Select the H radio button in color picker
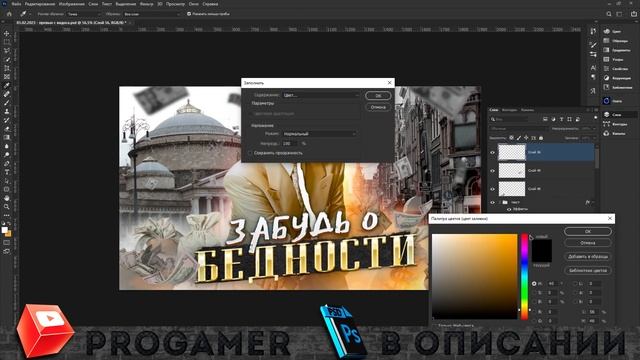Image resolution: width=640 pixels, height=360 pixels. point(534,283)
